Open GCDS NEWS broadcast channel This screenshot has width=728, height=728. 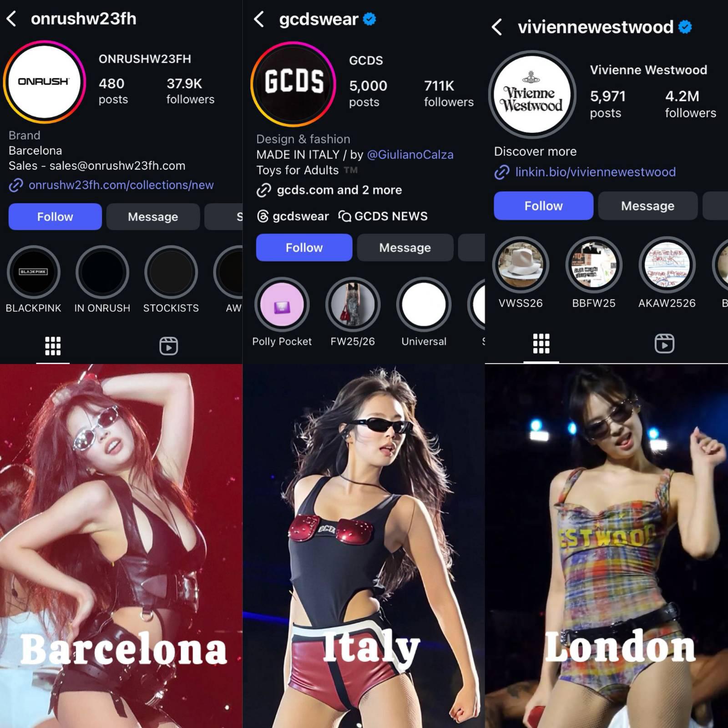(x=383, y=216)
